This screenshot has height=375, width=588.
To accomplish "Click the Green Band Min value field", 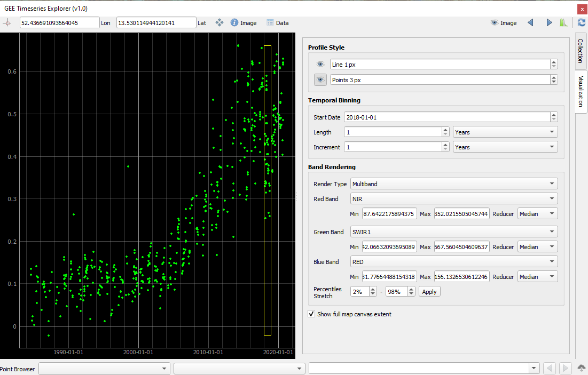I will click(390, 247).
